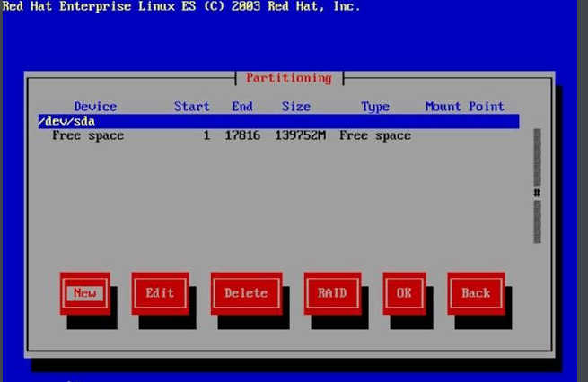Click the Free space type cell
588x382 pixels.
point(375,135)
